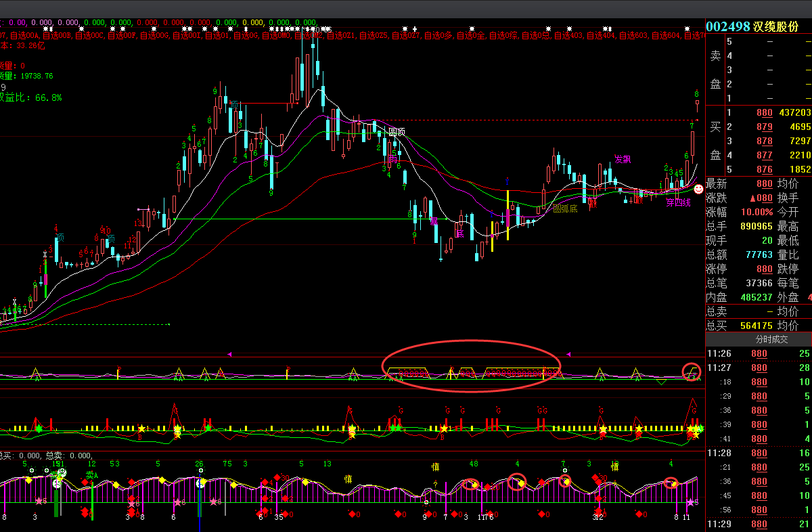Click the 发飙 signal label
Viewport: 812px width, 532px height.
pyautogui.click(x=623, y=160)
